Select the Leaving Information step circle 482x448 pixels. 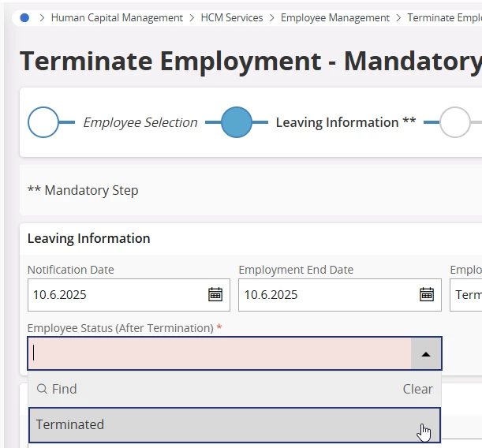[x=237, y=122]
